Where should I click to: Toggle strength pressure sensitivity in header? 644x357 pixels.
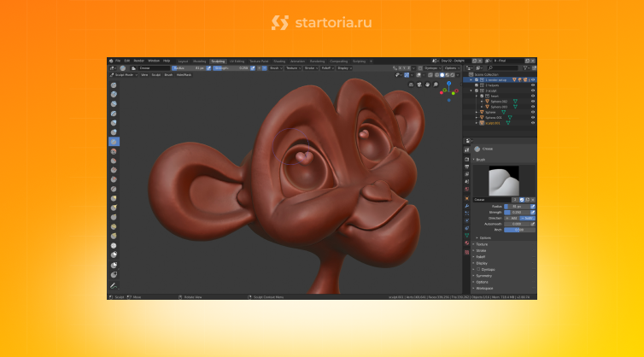(253, 68)
